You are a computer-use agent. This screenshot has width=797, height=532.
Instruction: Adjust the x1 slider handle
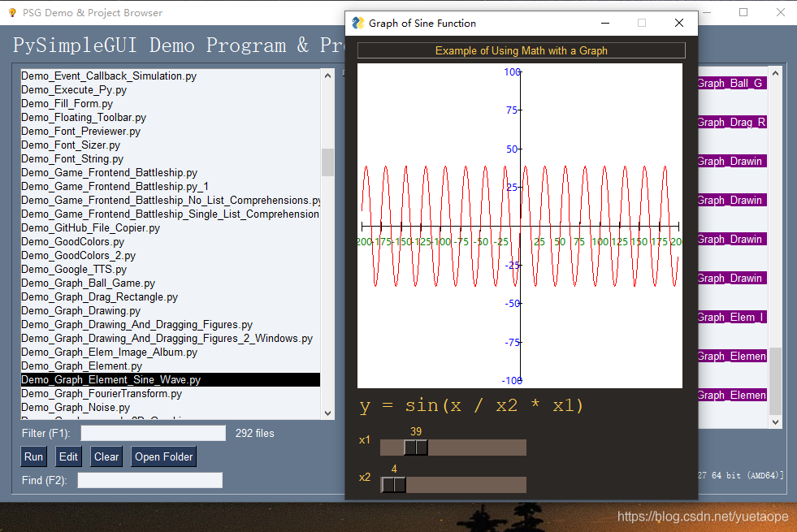tap(416, 448)
